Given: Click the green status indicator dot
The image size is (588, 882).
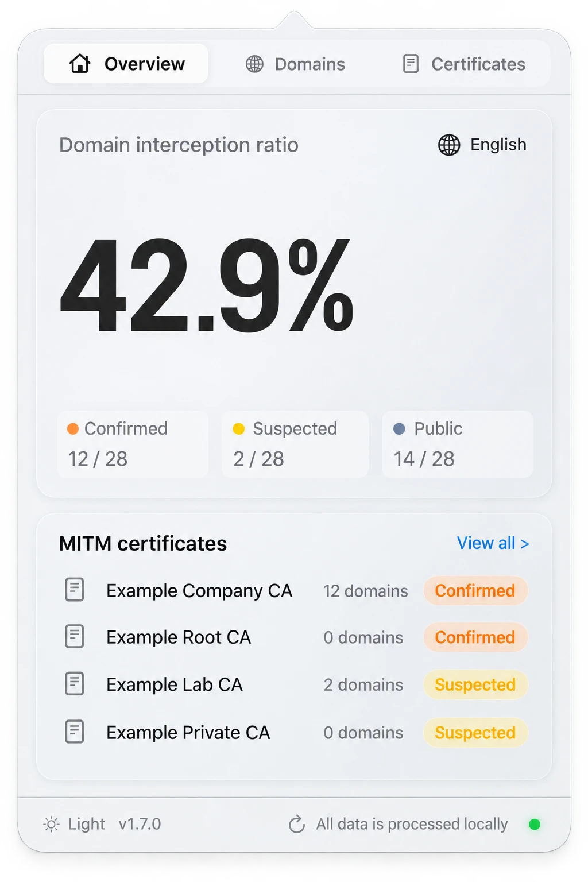Looking at the screenshot, I should [535, 825].
